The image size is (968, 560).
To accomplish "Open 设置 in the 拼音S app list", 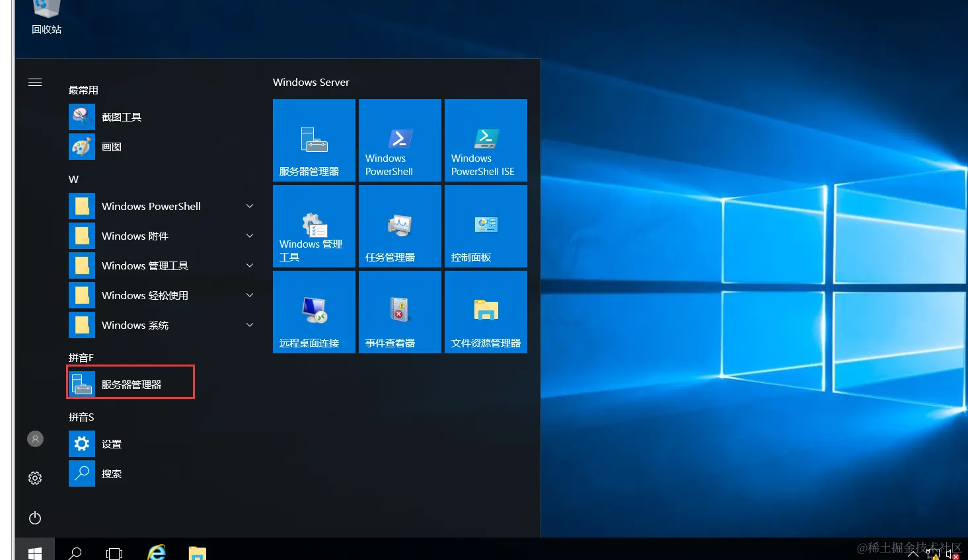I will [162, 444].
